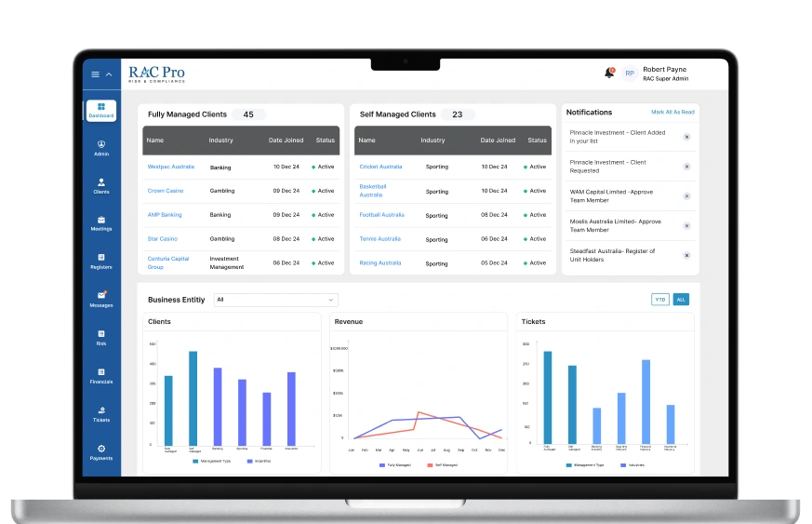Click Name header in Self Managed table
Screen dimensions: 812x524
click(x=366, y=140)
